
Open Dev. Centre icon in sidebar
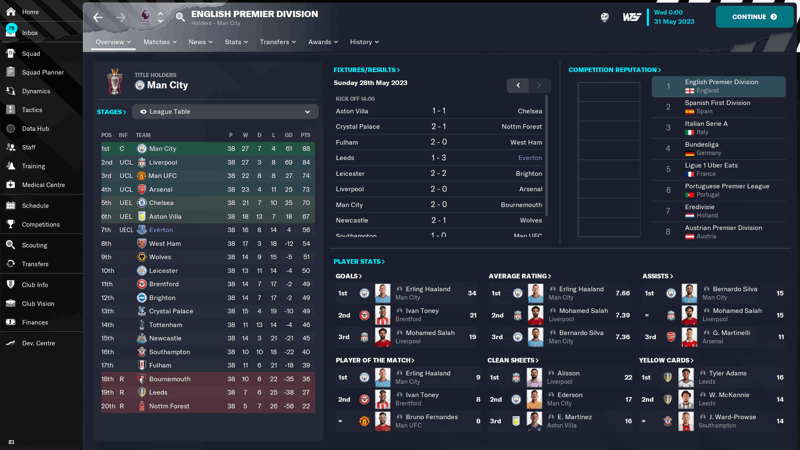(11, 343)
